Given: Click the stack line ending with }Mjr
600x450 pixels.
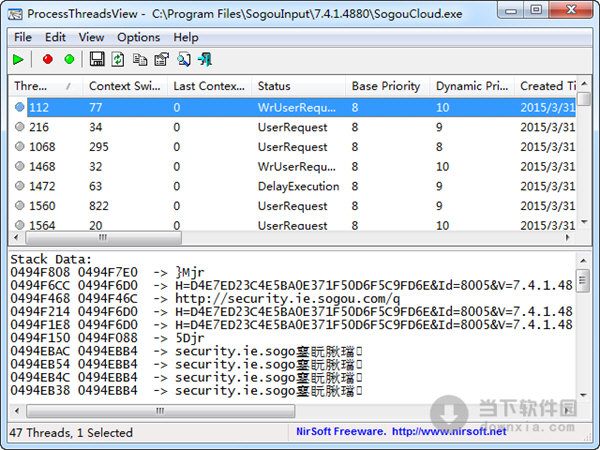Looking at the screenshot, I should point(108,272).
